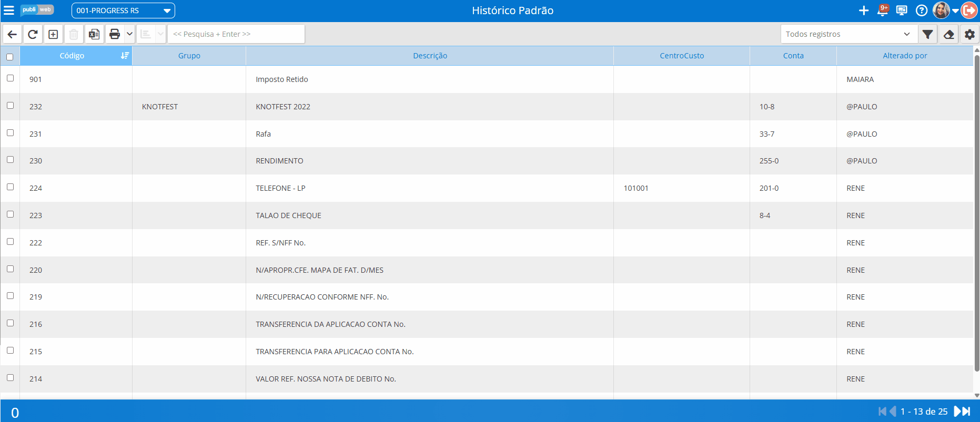
Task: Click the printer icon
Action: (115, 34)
